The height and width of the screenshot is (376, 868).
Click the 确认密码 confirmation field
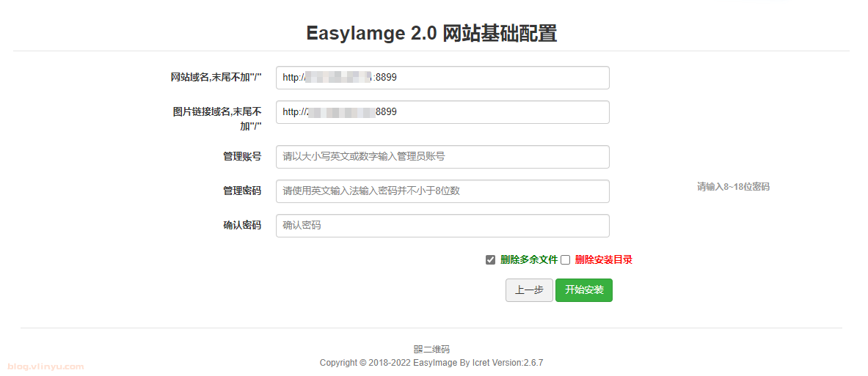[x=442, y=226]
